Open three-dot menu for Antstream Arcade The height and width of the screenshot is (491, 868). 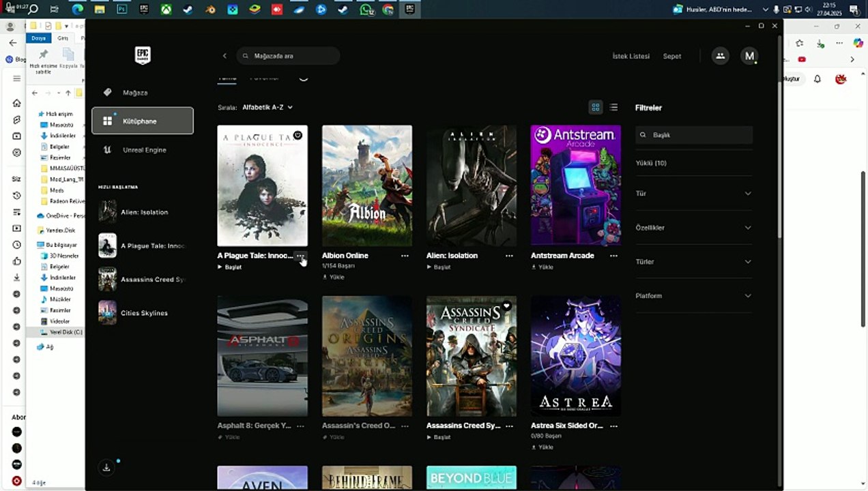point(613,256)
